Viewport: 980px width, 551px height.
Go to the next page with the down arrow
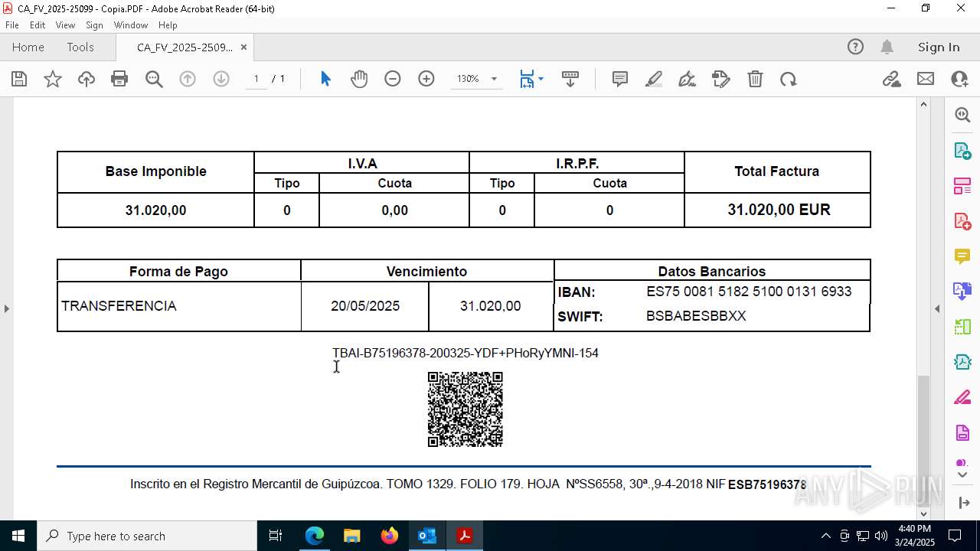click(221, 79)
